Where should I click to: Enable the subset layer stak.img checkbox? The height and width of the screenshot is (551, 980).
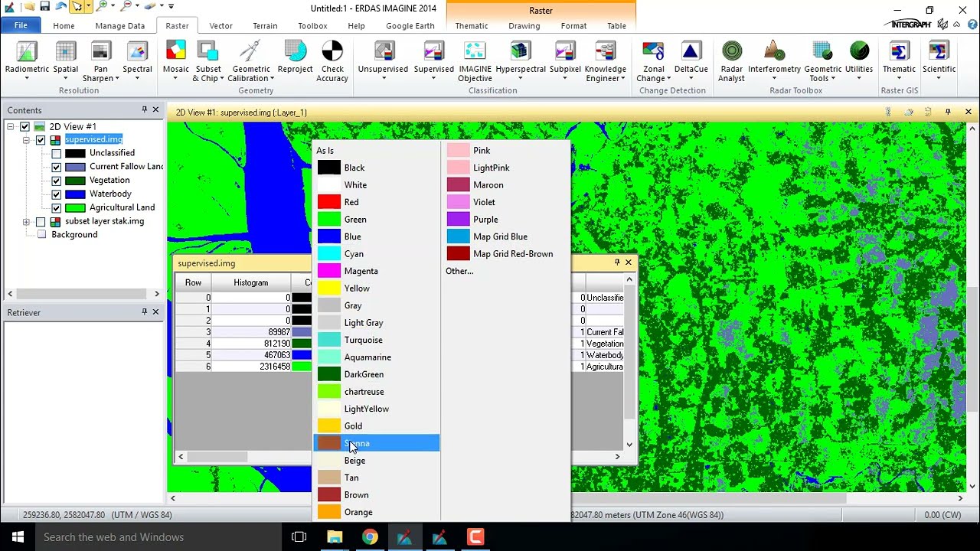click(x=41, y=222)
